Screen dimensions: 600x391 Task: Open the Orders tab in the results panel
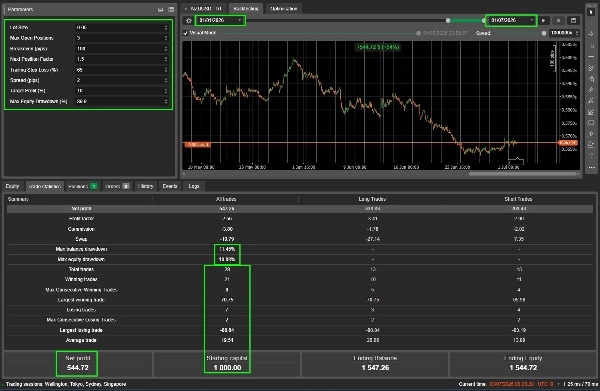coord(117,186)
